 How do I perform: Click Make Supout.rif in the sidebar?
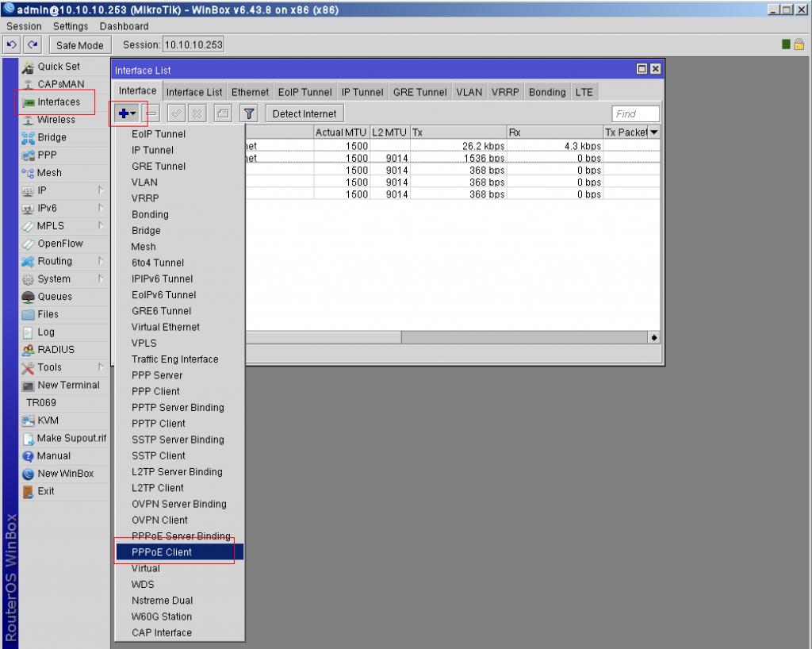(x=71, y=438)
